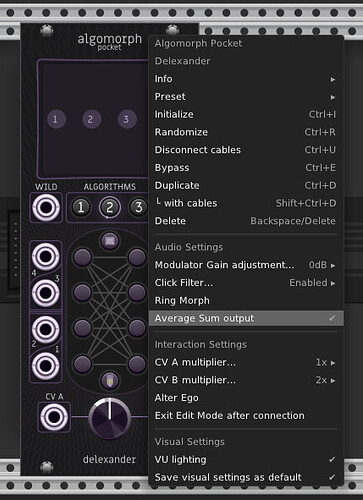Delete the module via menu entry
Screen dimensions: 363x500
[246, 221]
